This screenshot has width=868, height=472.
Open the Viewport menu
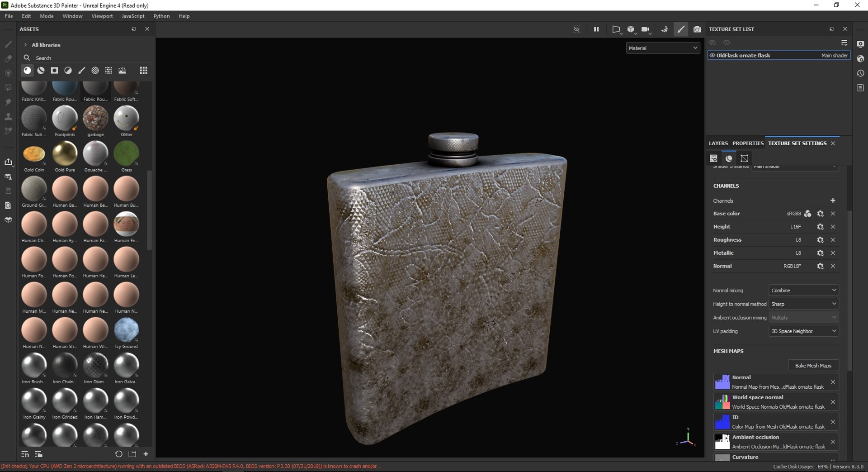pyautogui.click(x=102, y=16)
